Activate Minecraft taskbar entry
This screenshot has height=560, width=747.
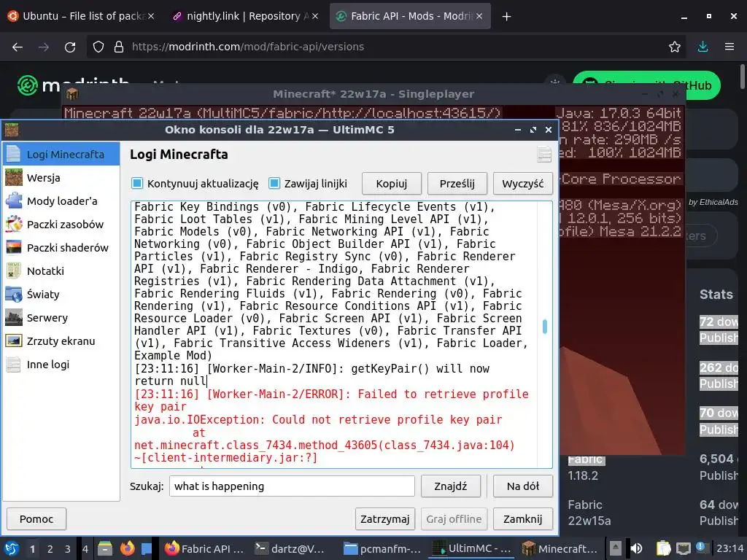point(560,548)
